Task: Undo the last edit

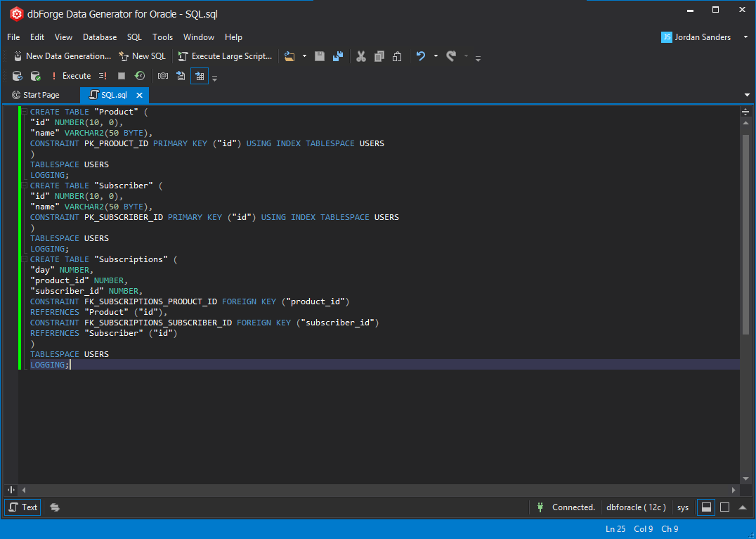Action: (x=420, y=56)
